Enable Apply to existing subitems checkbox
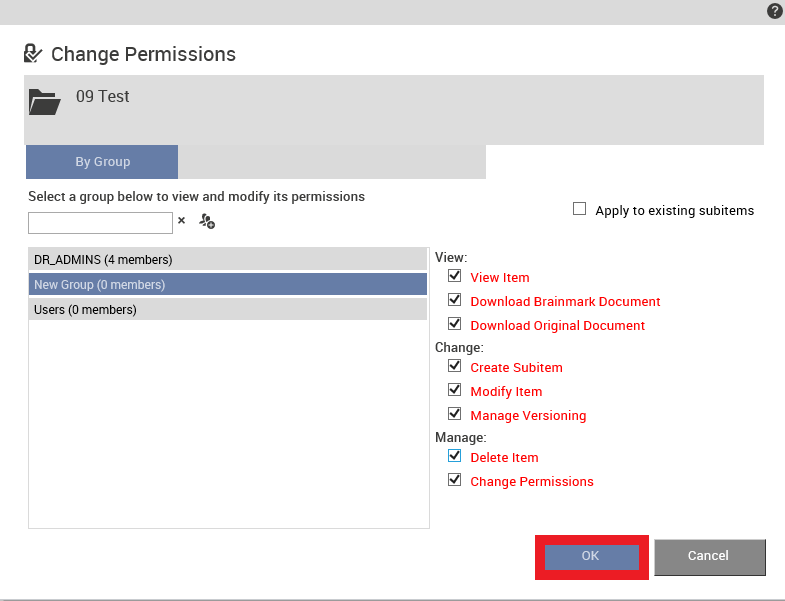The width and height of the screenshot is (785, 601). (x=579, y=209)
